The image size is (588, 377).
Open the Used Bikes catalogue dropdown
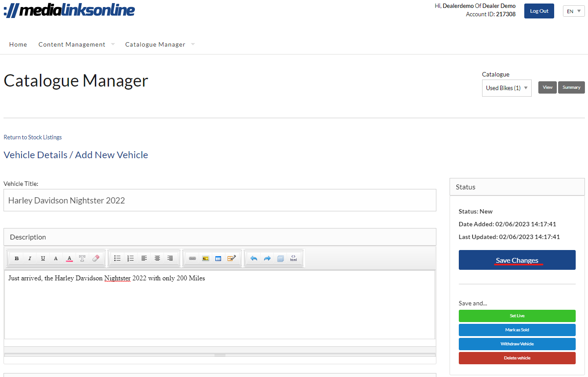point(507,88)
